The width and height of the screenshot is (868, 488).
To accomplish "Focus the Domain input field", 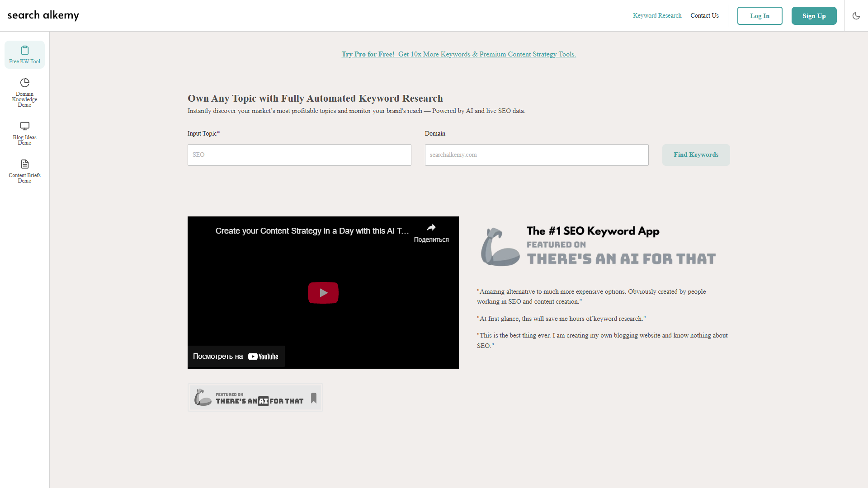I will [x=537, y=155].
